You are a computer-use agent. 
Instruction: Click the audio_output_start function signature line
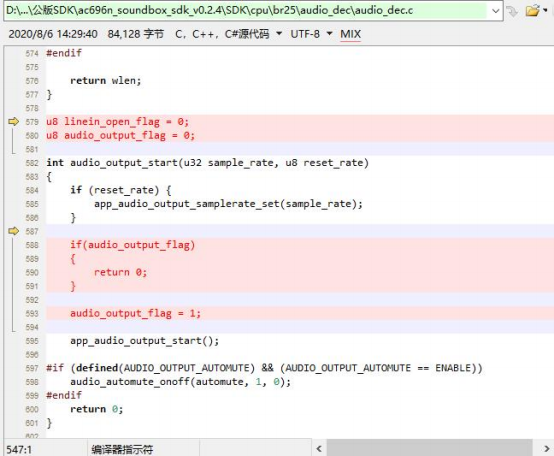207,163
